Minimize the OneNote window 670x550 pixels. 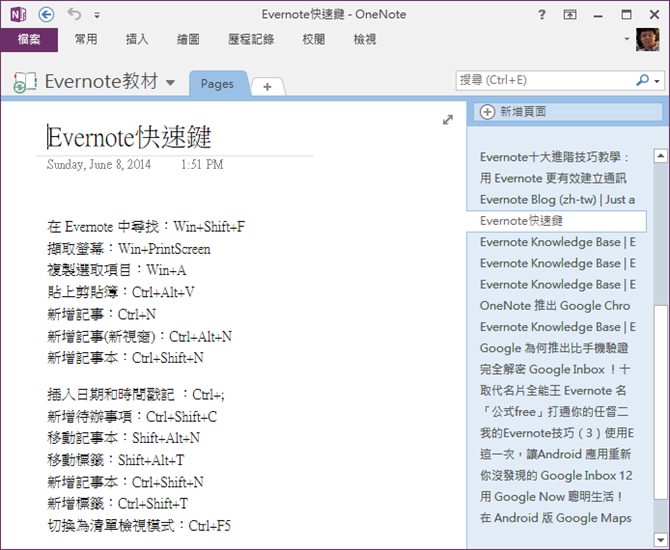click(598, 16)
